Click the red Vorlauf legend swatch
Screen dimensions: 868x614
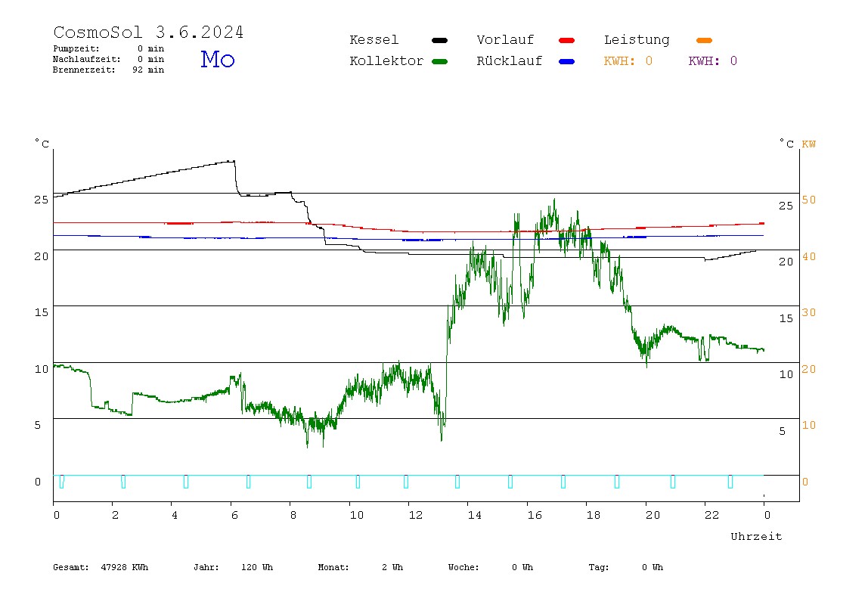pyautogui.click(x=567, y=40)
